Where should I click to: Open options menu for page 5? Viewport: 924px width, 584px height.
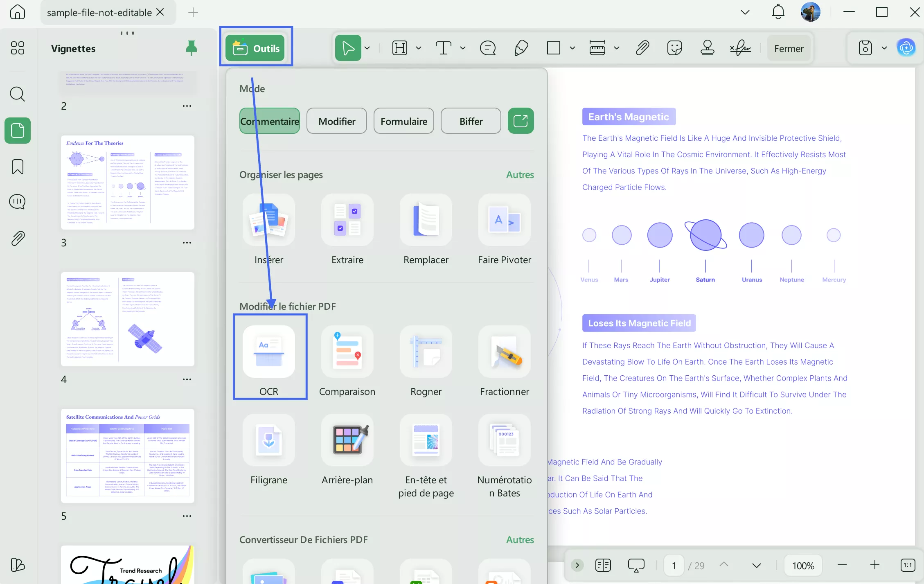click(x=187, y=516)
